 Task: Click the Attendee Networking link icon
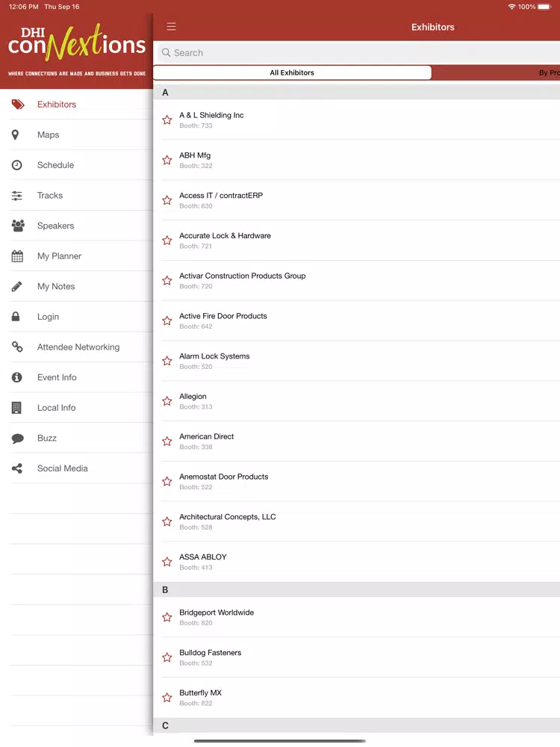pyautogui.click(x=17, y=347)
